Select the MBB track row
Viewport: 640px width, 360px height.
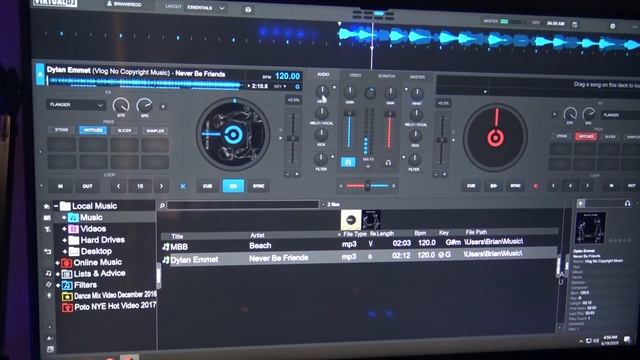tap(359, 245)
